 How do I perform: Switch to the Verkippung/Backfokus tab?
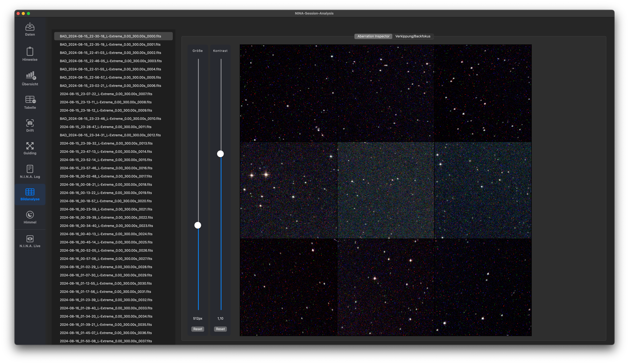point(412,36)
